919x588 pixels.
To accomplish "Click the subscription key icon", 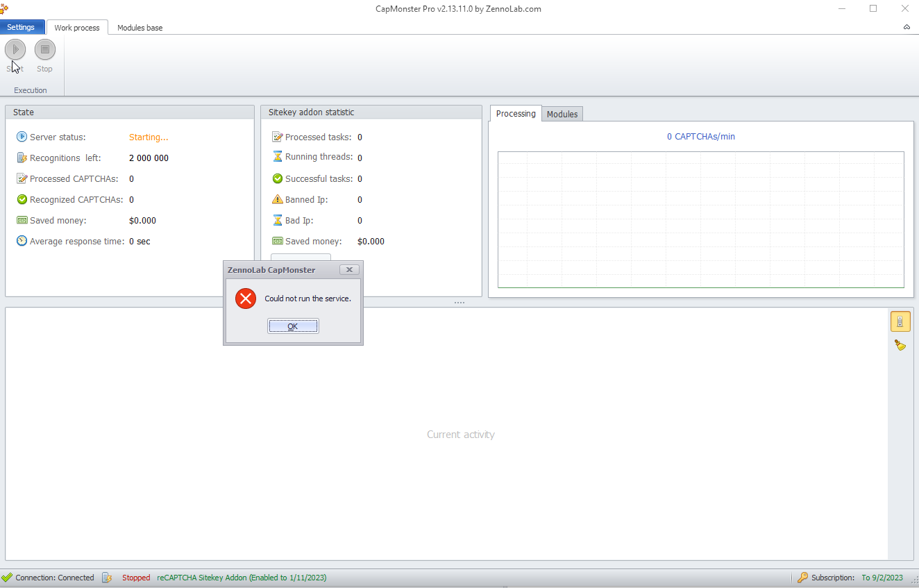I will (x=802, y=578).
